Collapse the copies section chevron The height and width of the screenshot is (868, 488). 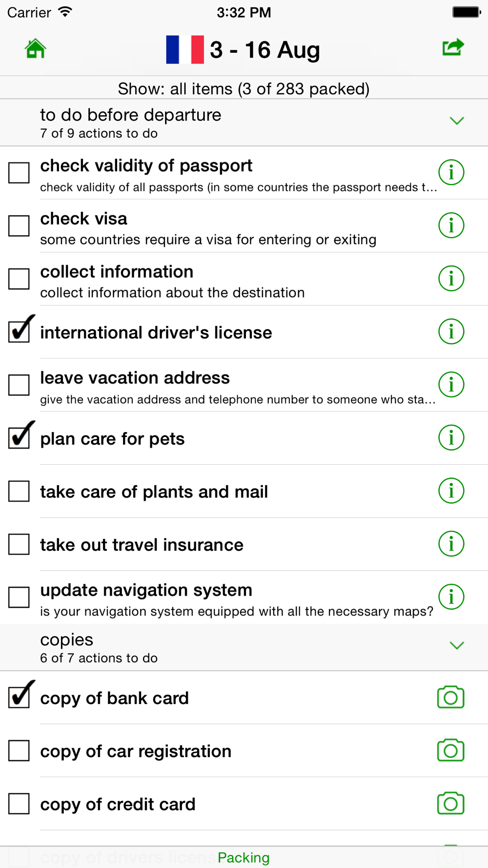coord(456,646)
